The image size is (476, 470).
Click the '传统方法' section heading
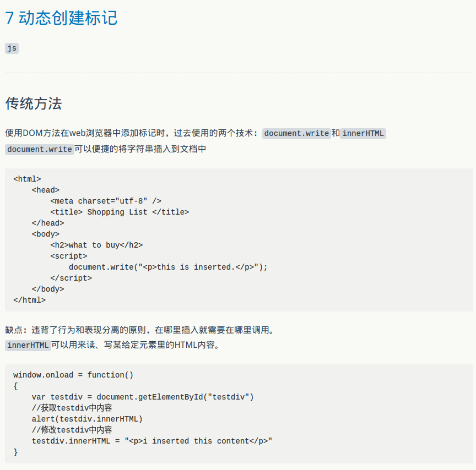[34, 103]
